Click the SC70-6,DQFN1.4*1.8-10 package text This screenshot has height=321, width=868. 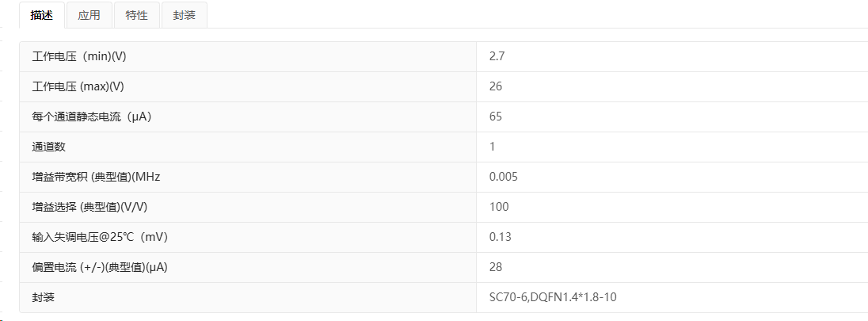click(x=553, y=297)
